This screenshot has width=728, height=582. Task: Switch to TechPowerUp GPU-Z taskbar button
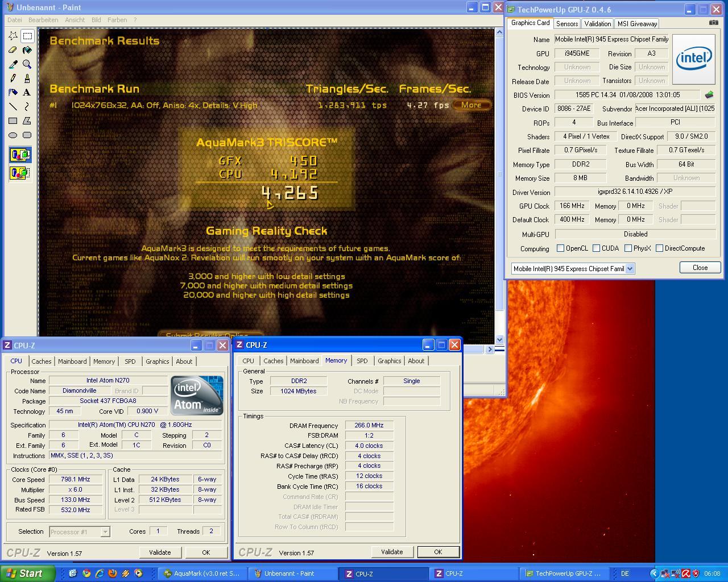[x=563, y=573]
